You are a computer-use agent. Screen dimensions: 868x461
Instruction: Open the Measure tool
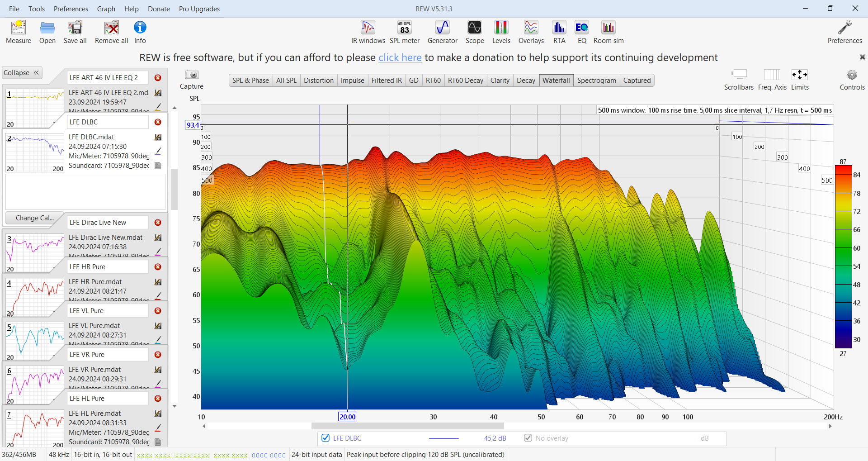pyautogui.click(x=19, y=32)
